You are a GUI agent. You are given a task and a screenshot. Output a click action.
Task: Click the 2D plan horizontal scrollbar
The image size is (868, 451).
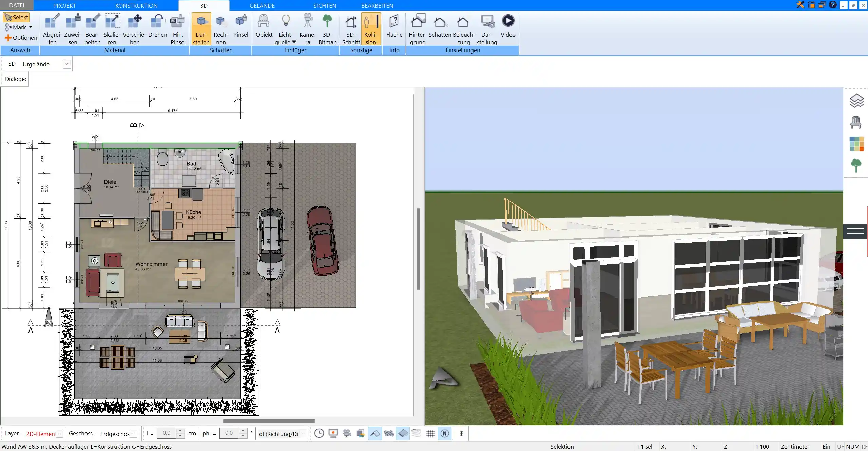coord(269,421)
